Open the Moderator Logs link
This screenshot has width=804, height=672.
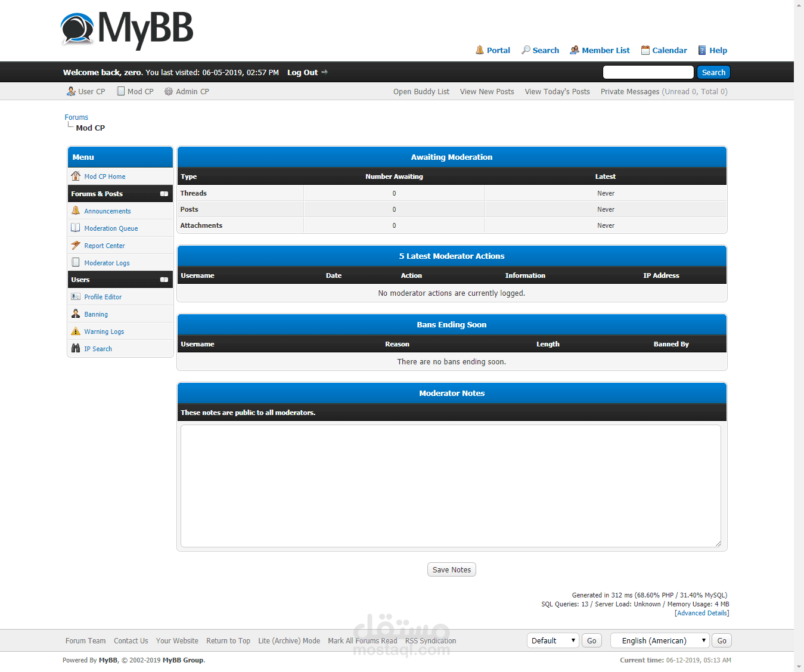coord(107,263)
